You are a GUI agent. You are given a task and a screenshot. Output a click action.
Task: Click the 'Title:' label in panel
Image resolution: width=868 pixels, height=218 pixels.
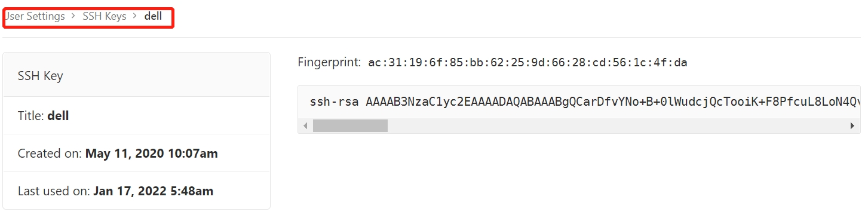31,116
